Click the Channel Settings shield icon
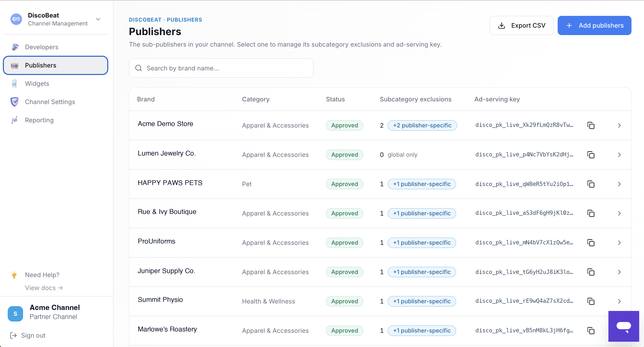 tap(15, 102)
